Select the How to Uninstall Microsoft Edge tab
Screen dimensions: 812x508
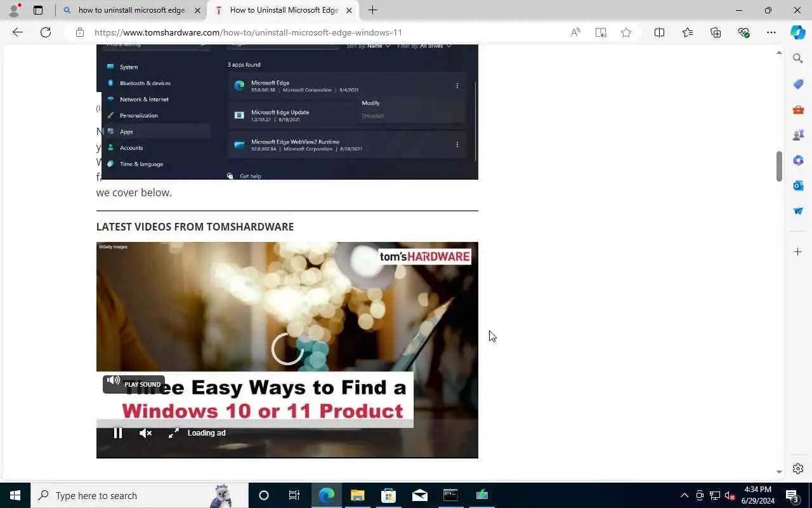click(283, 10)
